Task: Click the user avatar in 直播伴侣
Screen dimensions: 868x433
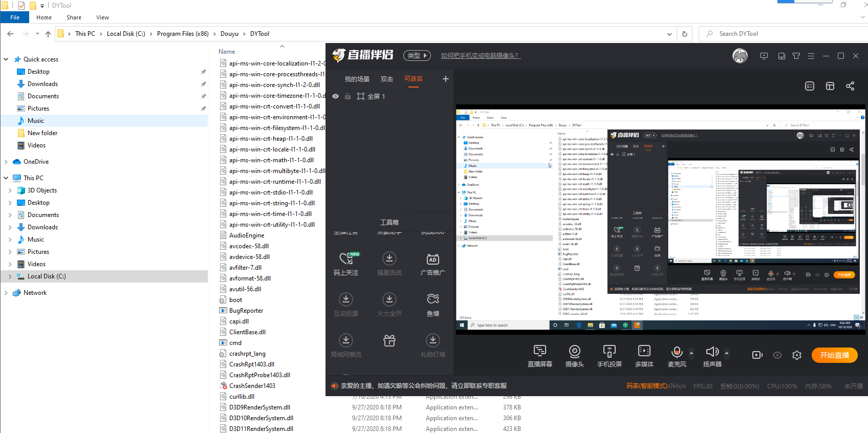Action: coord(740,56)
